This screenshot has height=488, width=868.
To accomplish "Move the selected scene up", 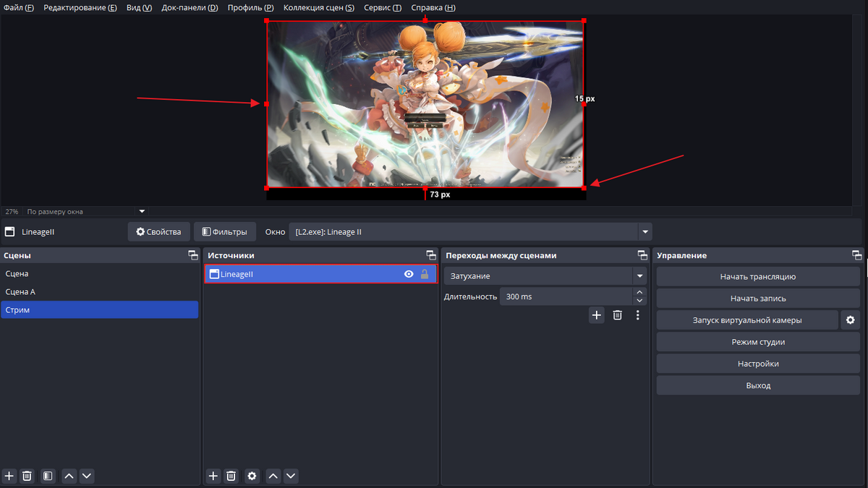I will [69, 476].
